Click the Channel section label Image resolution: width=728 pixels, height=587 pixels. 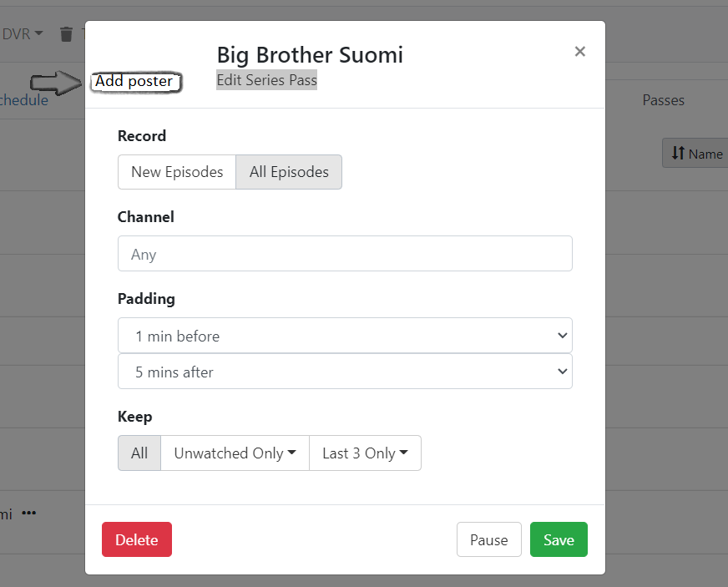point(146,217)
